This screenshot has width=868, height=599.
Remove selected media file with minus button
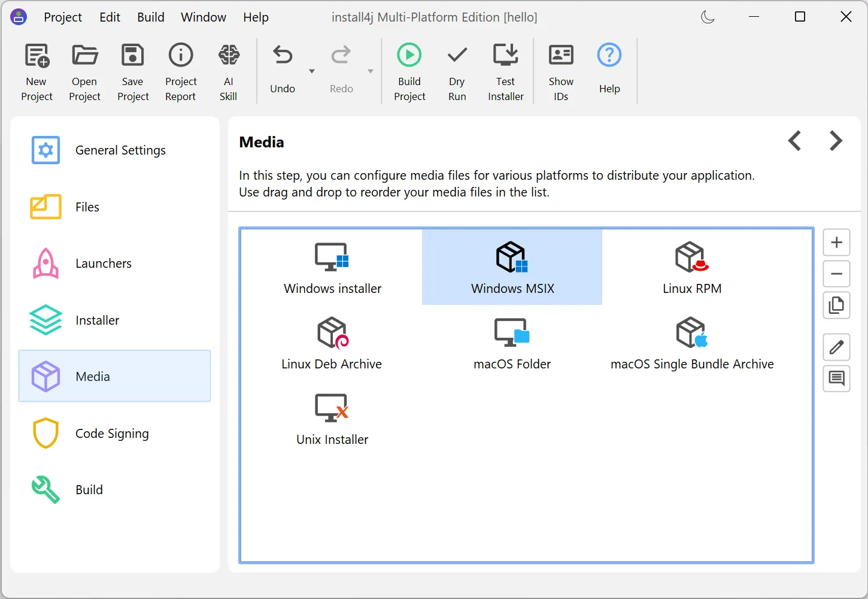pos(836,274)
